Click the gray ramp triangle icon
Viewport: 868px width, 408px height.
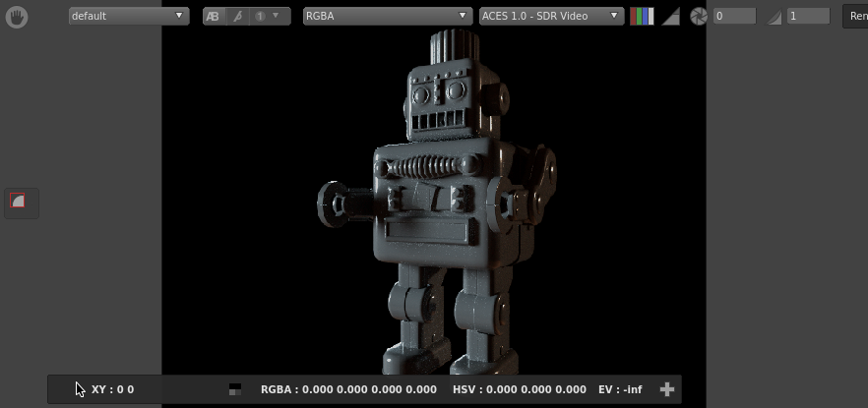pos(670,17)
